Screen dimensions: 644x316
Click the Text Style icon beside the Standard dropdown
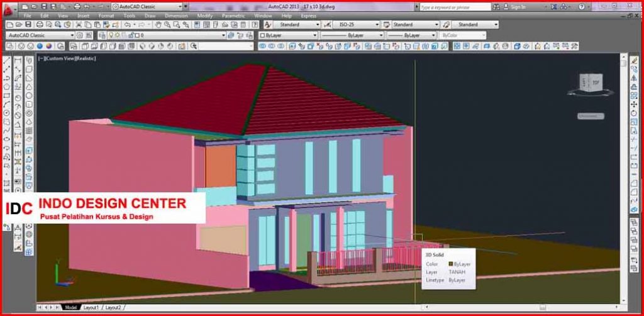268,25
